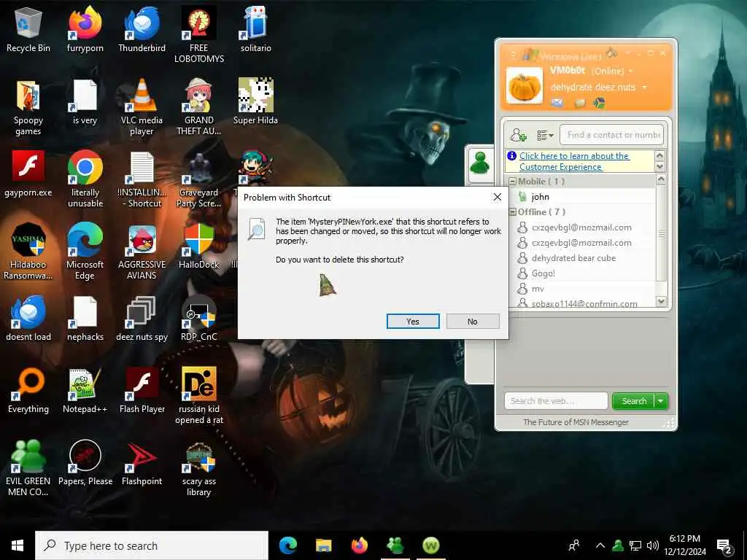
Task: Click the Type here to search box
Action: 152,545
